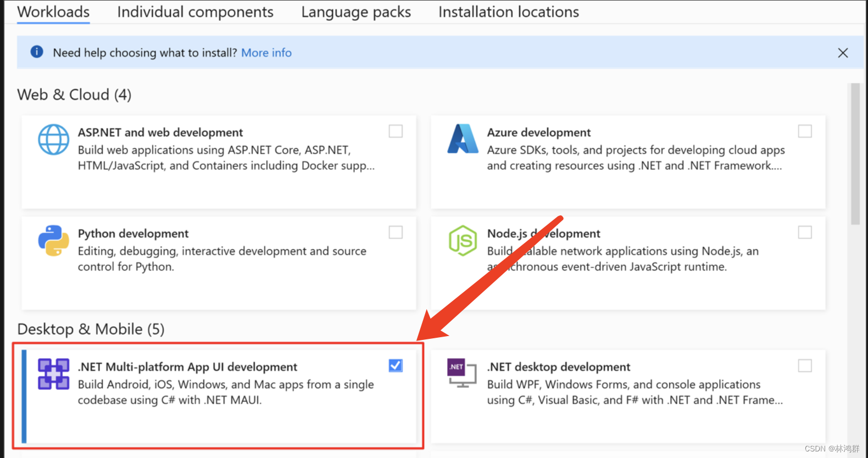This screenshot has height=458, width=868.
Task: Select the Node.js development checkbox
Action: coord(805,232)
